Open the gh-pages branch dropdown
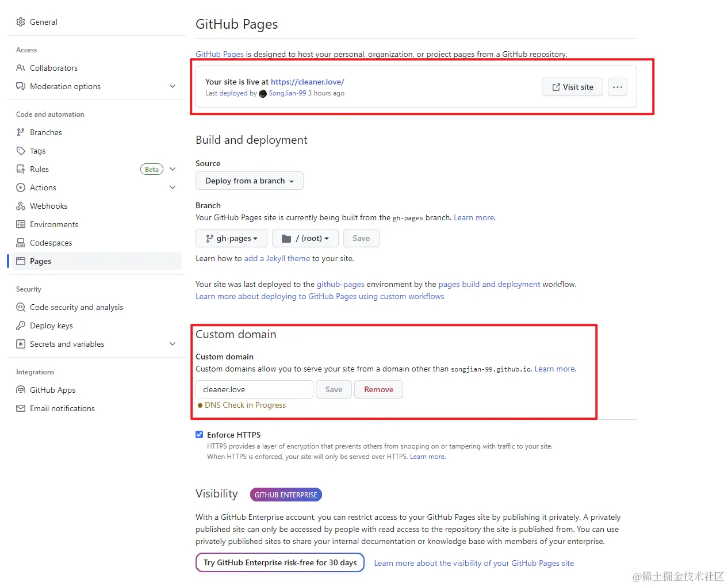Viewport: 728px width, 586px height. (232, 238)
